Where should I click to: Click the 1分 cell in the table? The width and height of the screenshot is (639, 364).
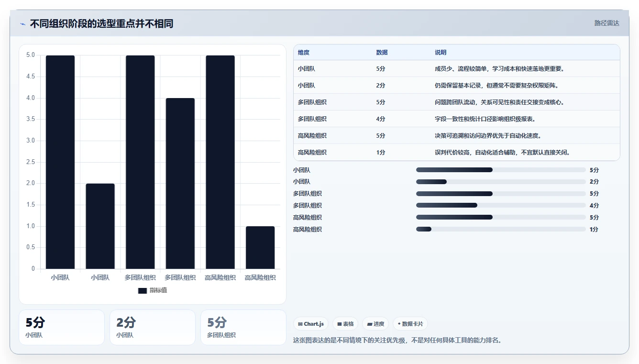pyautogui.click(x=381, y=153)
